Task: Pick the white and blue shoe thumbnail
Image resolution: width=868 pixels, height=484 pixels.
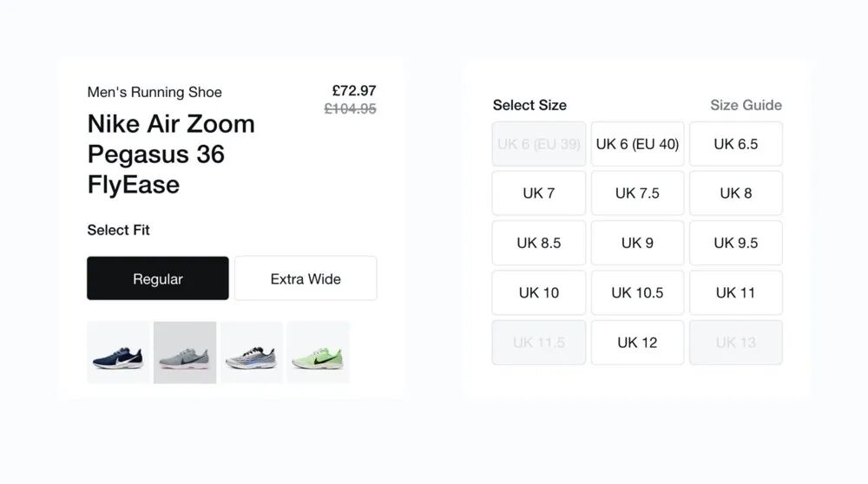Action: coord(252,352)
